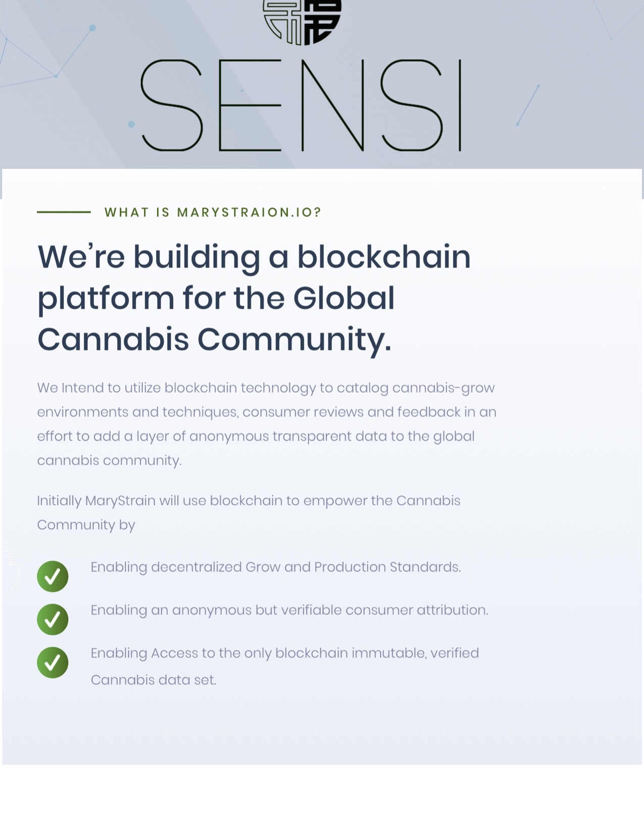Click the Cannabis Community. heading line
The width and height of the screenshot is (644, 834).
click(214, 339)
